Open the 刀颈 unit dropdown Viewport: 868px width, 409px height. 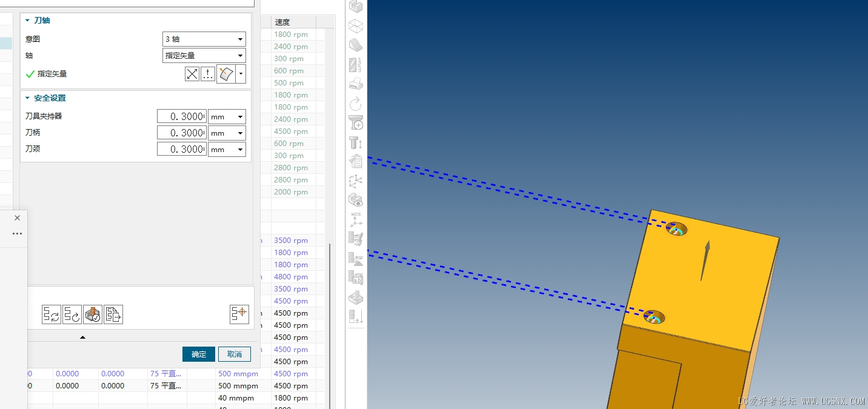point(227,149)
